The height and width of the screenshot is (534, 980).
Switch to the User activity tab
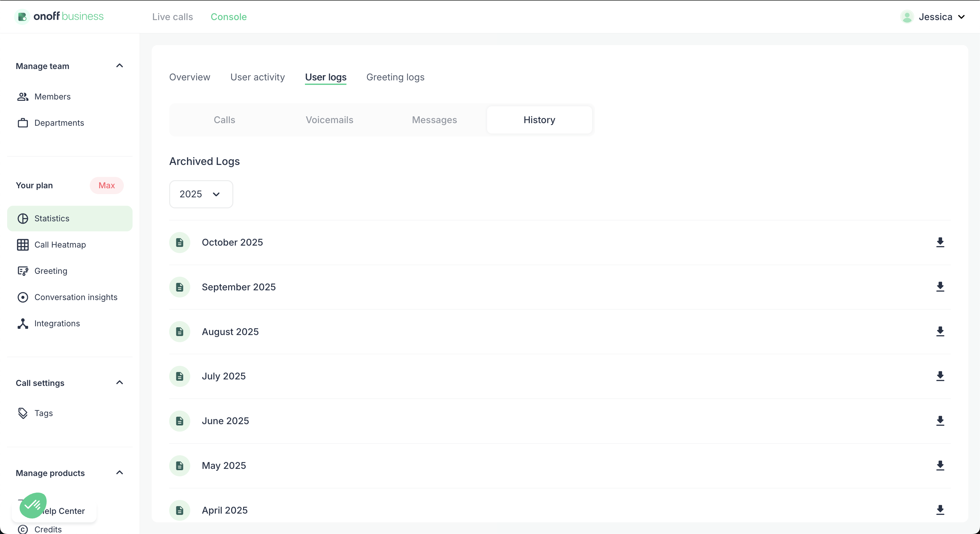[x=258, y=77]
